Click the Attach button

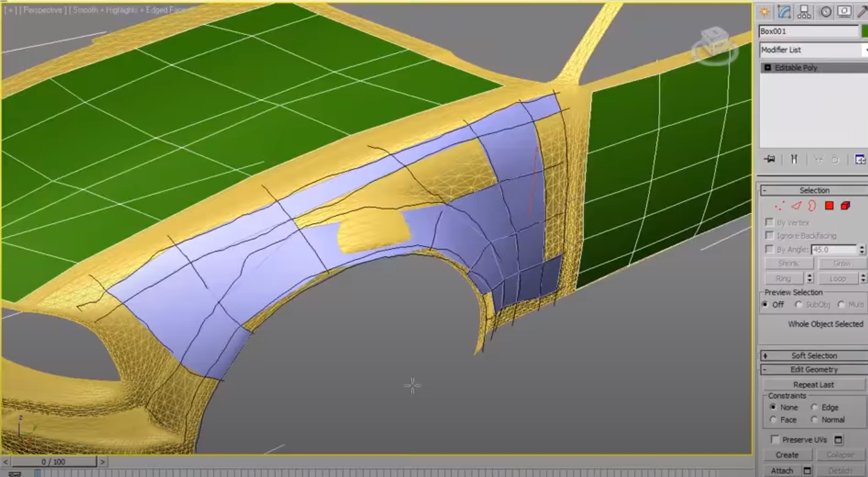pyautogui.click(x=782, y=470)
